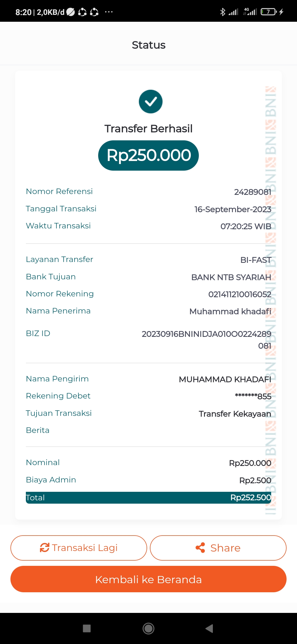
Task: Tap the Share button
Action: (x=218, y=548)
